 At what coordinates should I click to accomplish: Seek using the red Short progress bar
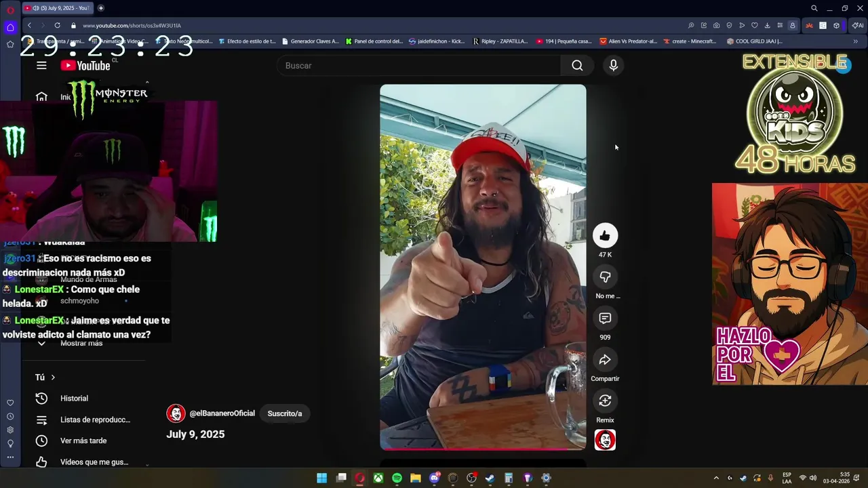(483, 449)
